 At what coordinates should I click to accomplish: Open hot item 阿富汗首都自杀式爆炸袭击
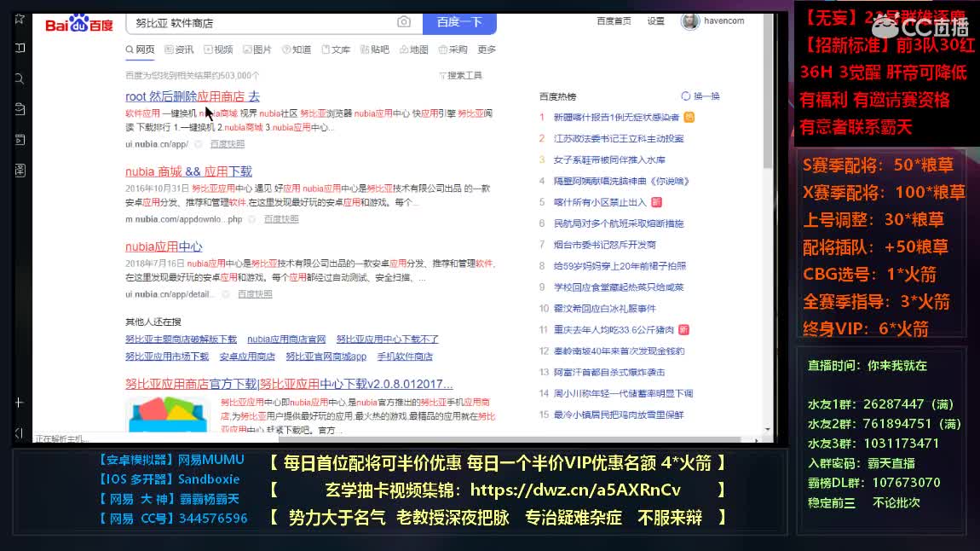pyautogui.click(x=608, y=372)
